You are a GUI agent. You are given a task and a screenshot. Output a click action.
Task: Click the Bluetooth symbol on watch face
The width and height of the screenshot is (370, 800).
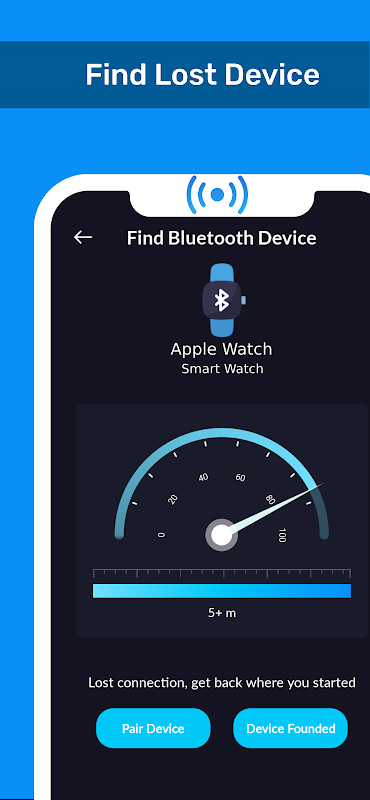(221, 301)
